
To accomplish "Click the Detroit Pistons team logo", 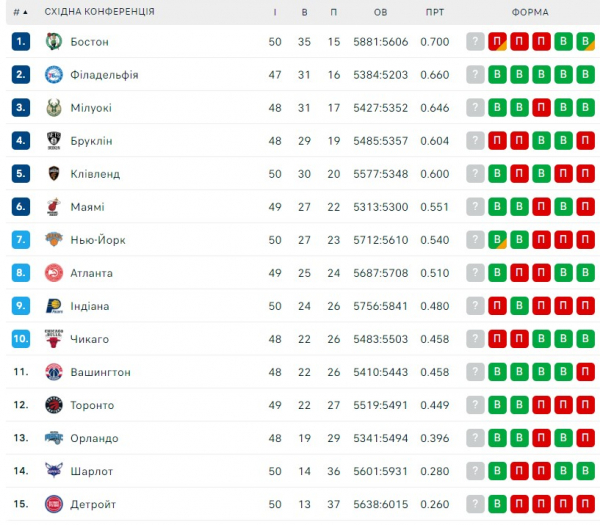I will (53, 504).
